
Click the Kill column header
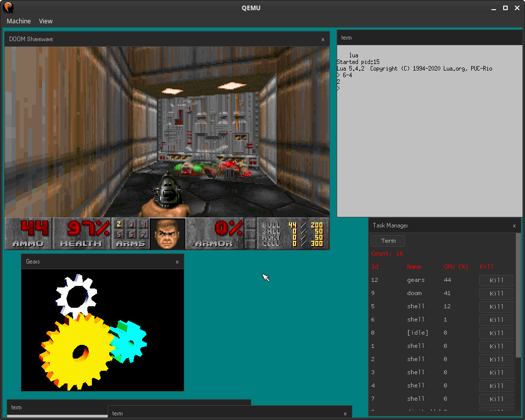tap(486, 267)
